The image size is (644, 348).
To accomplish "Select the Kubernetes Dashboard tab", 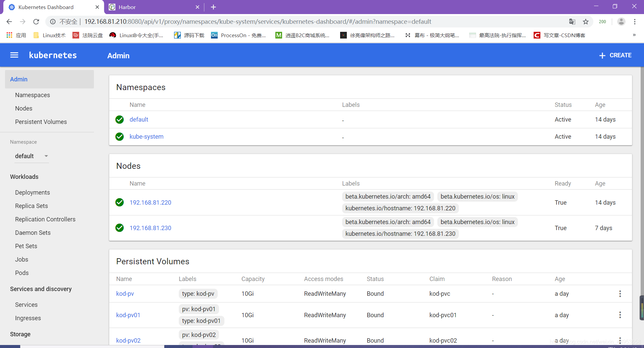I will pos(54,7).
